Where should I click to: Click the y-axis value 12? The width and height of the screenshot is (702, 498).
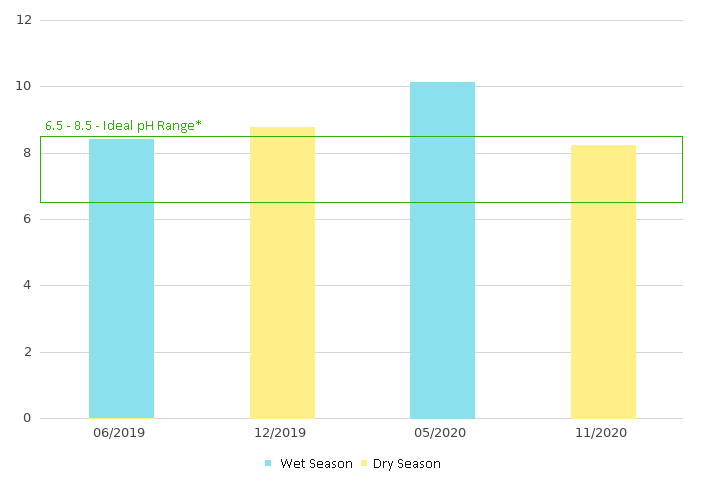click(x=24, y=20)
